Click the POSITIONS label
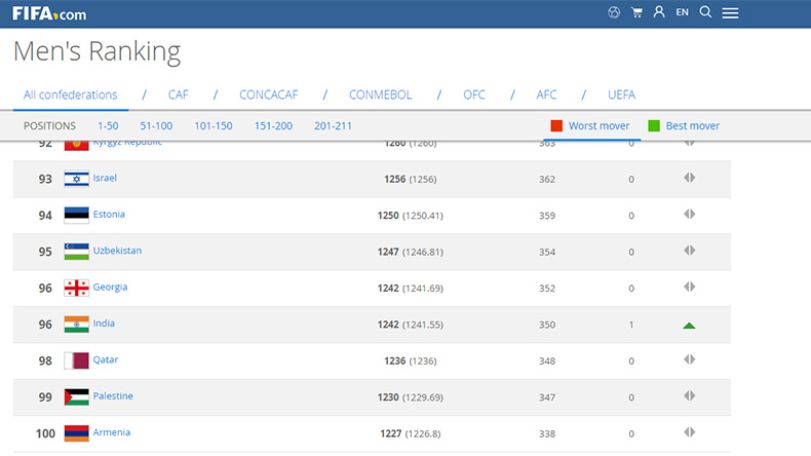Image resolution: width=811 pixels, height=456 pixels. [x=50, y=126]
